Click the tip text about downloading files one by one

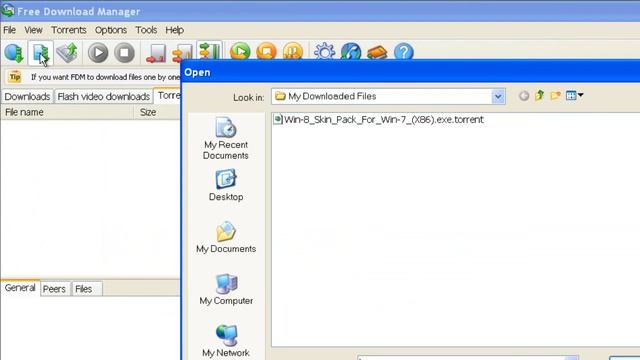click(105, 77)
